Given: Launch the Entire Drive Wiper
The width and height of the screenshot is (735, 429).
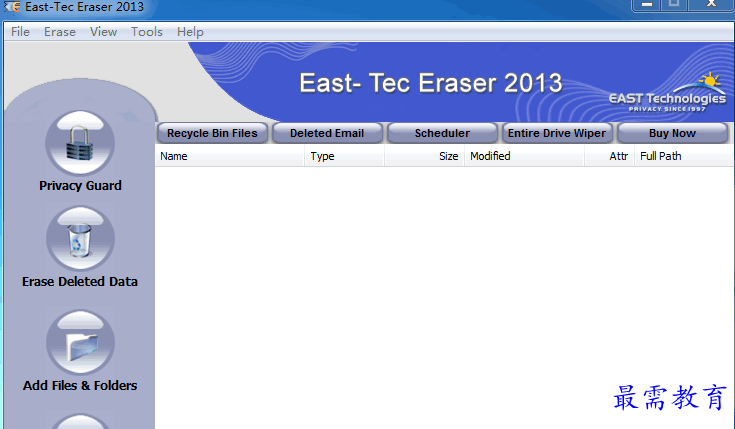Looking at the screenshot, I should tap(557, 133).
